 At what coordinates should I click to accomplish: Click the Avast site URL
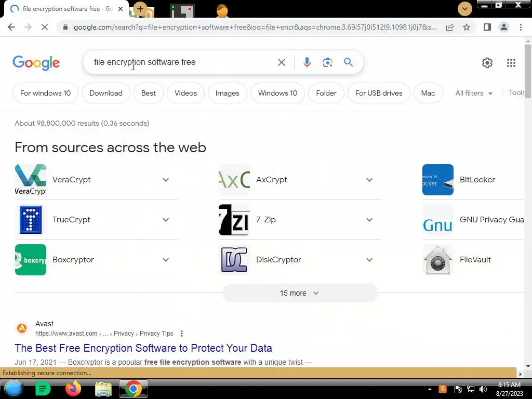[104, 334]
